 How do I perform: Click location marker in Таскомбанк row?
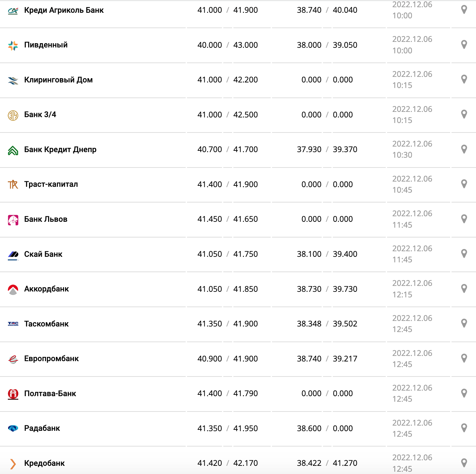pos(464,323)
